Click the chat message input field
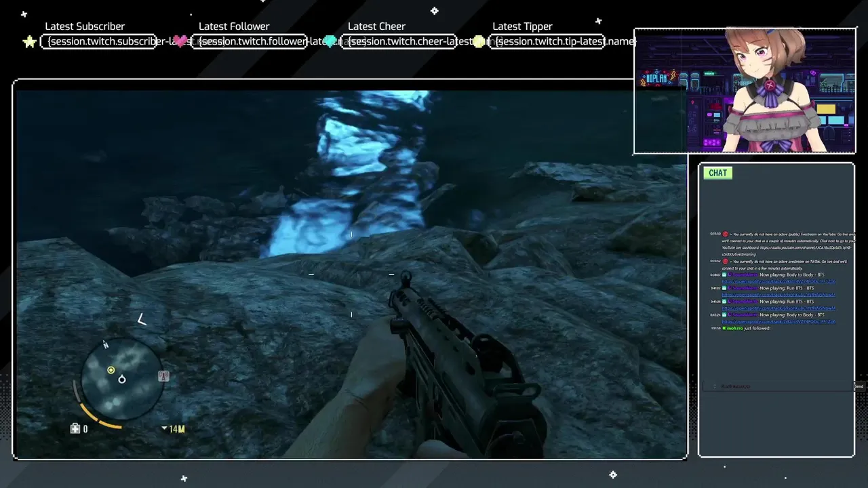 [x=778, y=386]
